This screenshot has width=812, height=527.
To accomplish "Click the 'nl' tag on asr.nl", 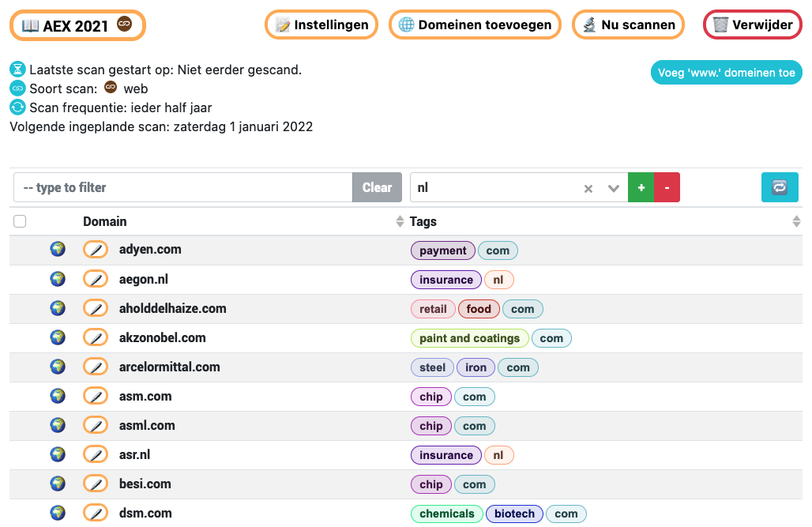I will tap(498, 455).
